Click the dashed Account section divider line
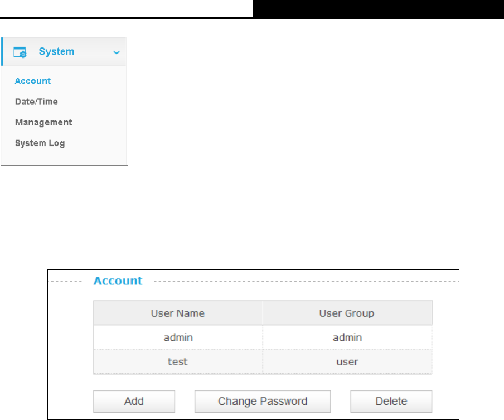Screen dimensions: 504x420 (306, 281)
